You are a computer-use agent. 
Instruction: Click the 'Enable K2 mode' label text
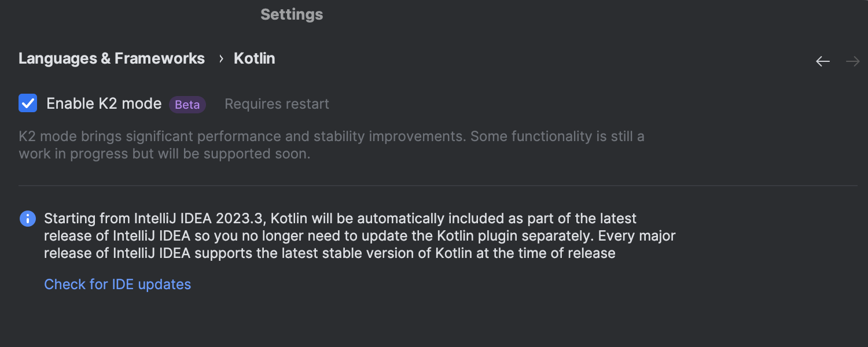pyautogui.click(x=104, y=104)
